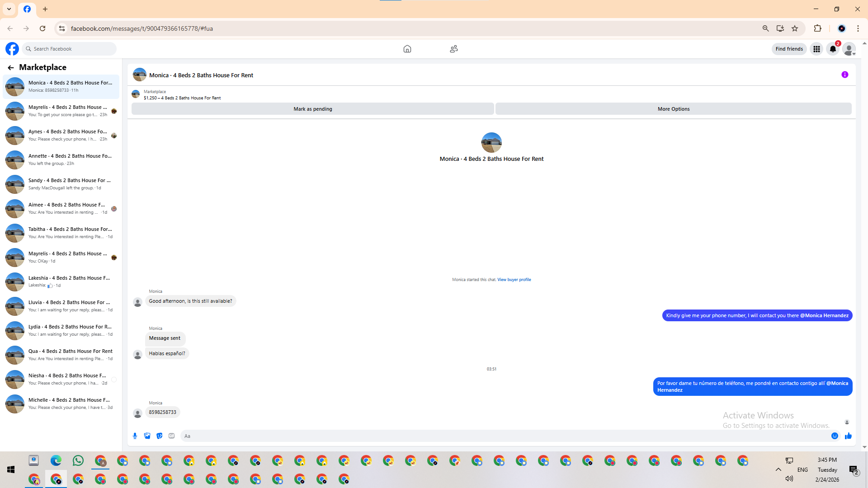Attach a photo with the image icon
Image resolution: width=868 pixels, height=488 pixels.
147,436
